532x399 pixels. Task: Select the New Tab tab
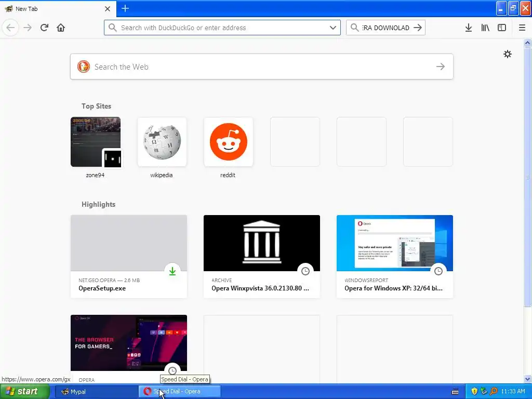coord(58,8)
